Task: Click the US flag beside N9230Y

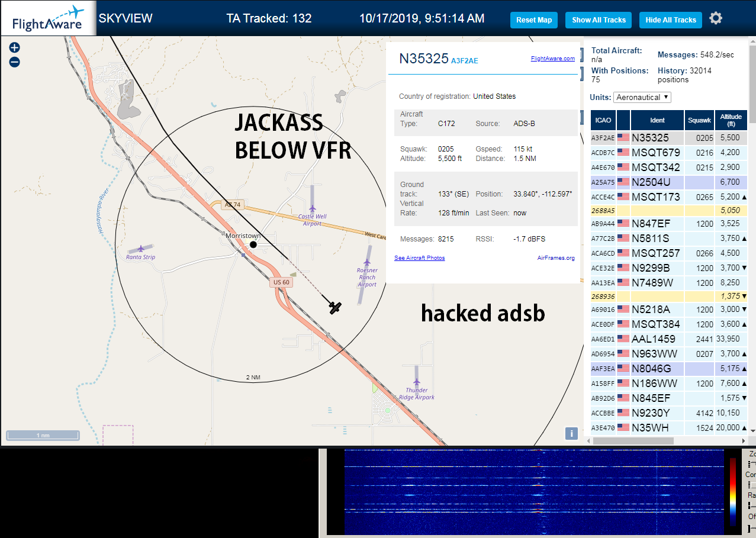Action: pos(623,413)
